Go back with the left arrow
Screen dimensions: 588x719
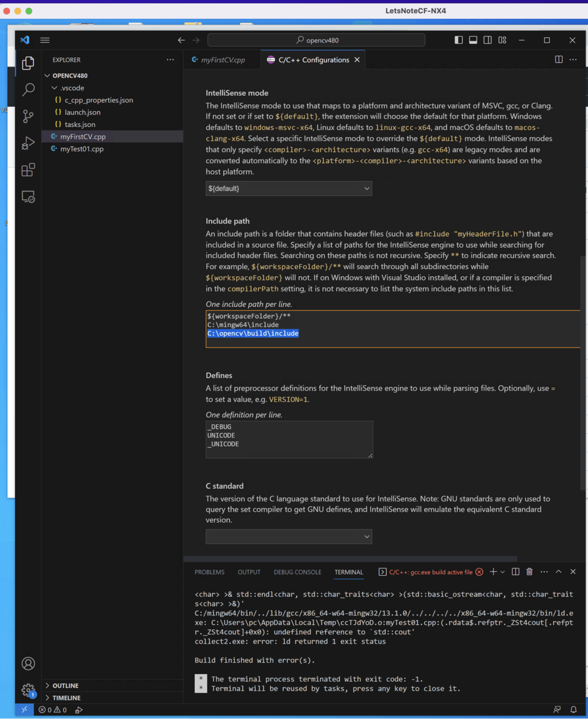[181, 40]
